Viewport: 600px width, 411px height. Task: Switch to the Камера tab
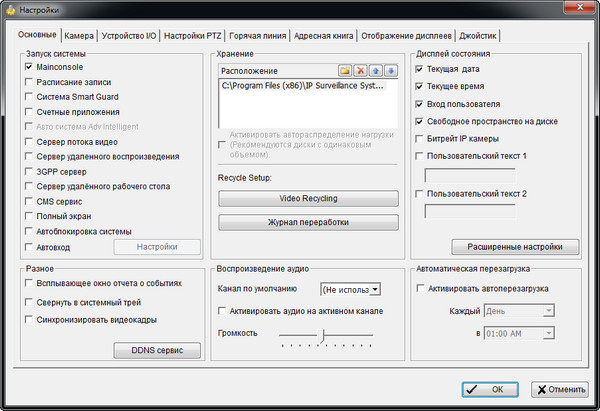point(79,35)
